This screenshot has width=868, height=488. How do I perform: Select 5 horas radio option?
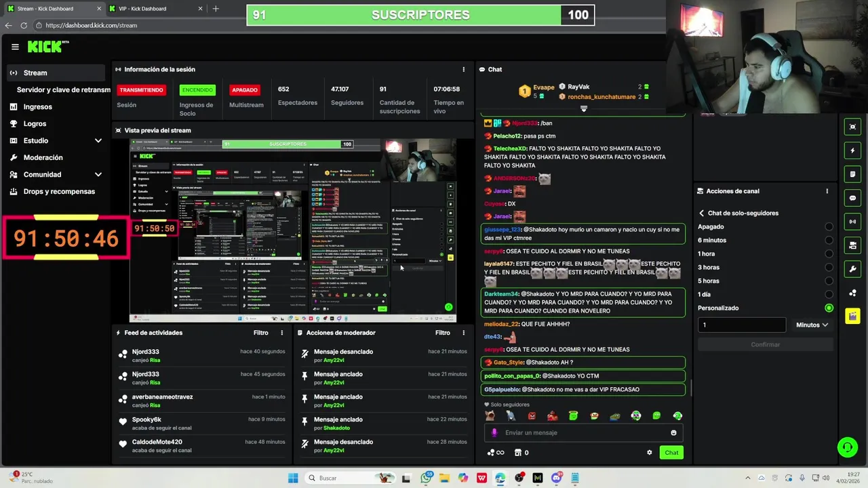829,281
